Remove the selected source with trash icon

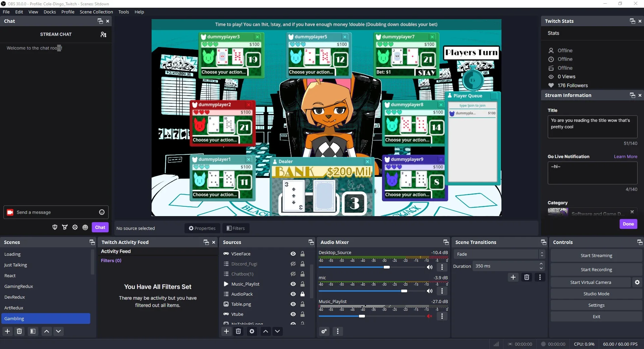[238, 331]
